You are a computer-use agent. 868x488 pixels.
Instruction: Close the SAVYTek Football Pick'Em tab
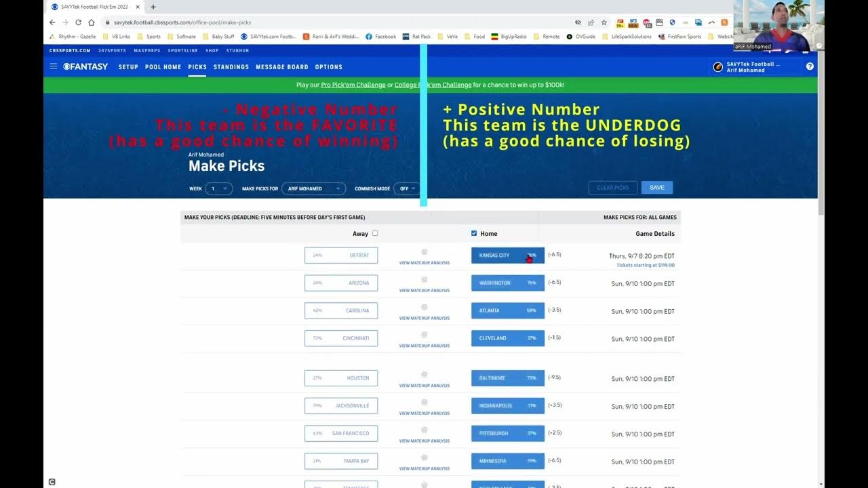point(138,7)
